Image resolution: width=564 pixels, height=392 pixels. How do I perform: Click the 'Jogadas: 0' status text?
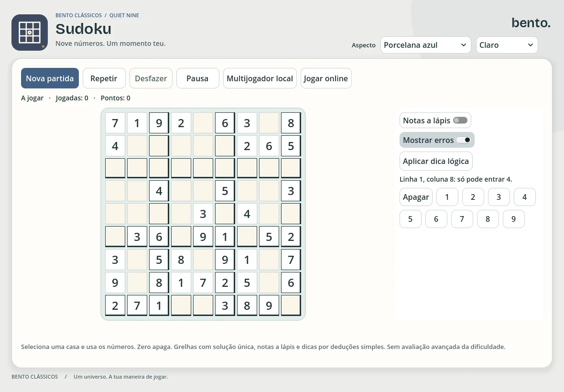pyautogui.click(x=72, y=98)
